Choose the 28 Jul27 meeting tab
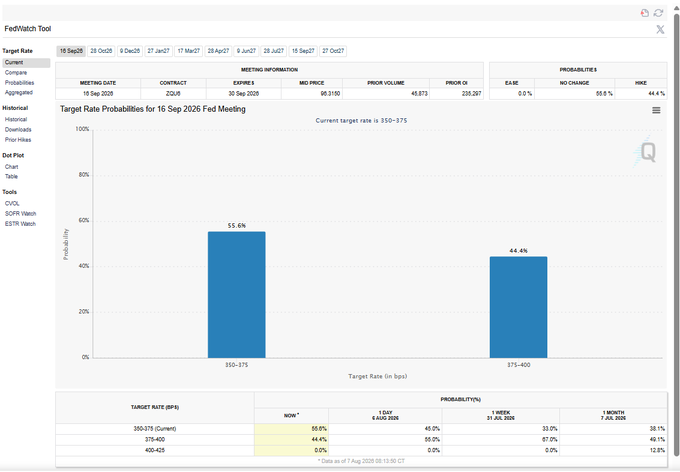This screenshot has height=472, width=680. [274, 51]
